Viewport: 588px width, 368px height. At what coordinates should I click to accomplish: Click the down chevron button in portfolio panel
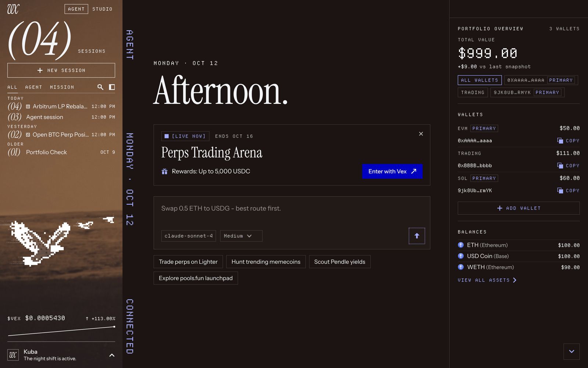pyautogui.click(x=571, y=351)
